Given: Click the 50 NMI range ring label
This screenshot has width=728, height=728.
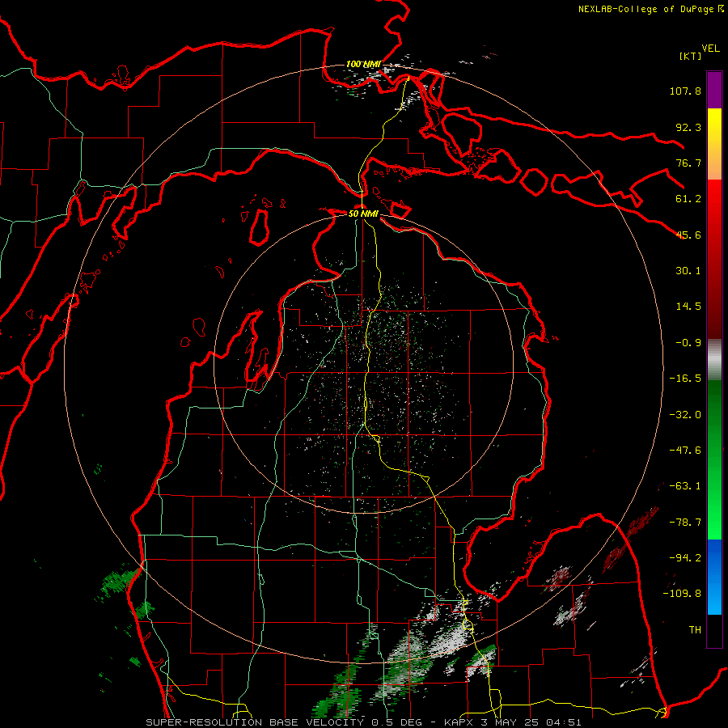Looking at the screenshot, I should click(x=363, y=214).
